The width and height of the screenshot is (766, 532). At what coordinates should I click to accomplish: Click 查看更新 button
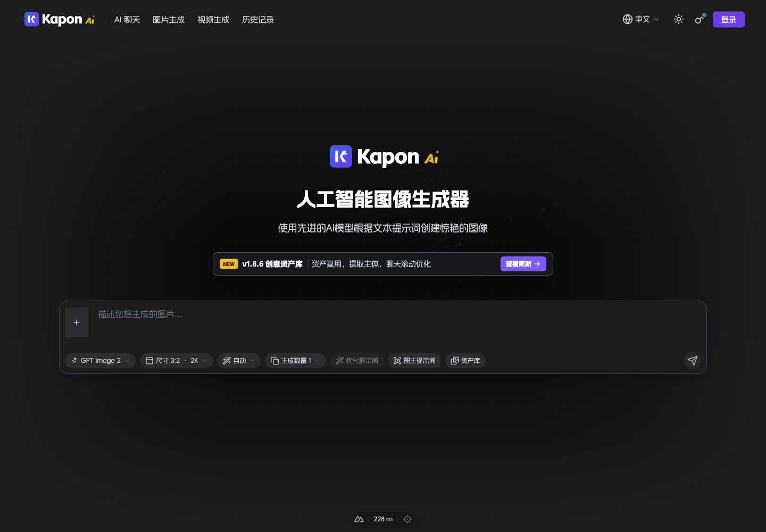[523, 264]
